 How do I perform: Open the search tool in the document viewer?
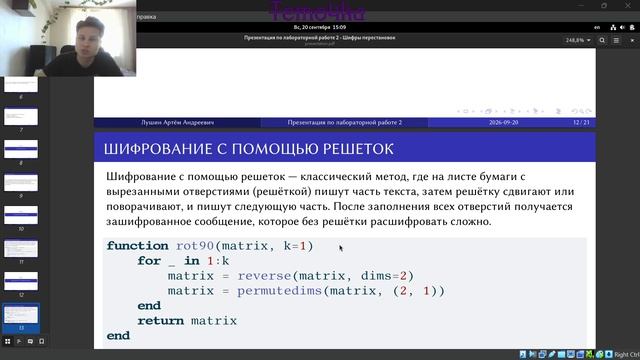tap(602, 40)
